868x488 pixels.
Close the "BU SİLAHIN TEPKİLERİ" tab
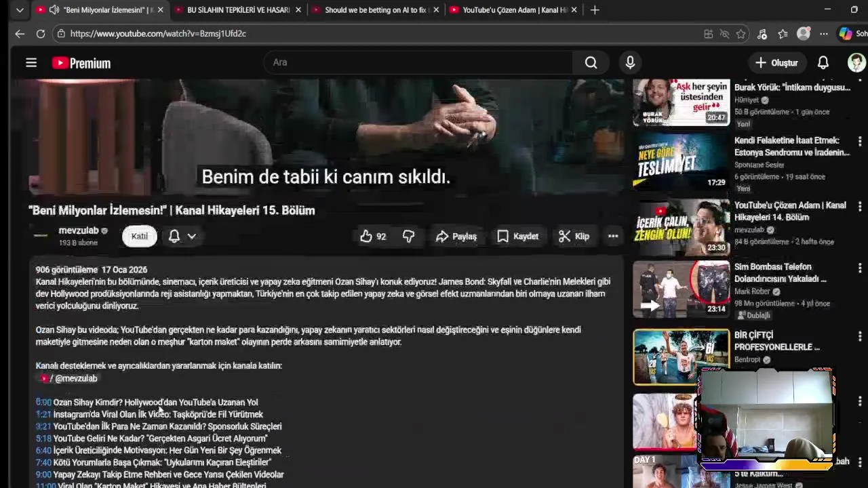click(x=298, y=10)
